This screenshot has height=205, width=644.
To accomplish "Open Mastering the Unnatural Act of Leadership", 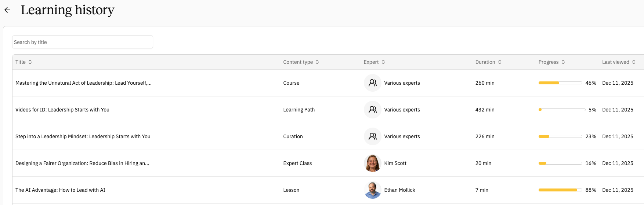I will click(83, 83).
